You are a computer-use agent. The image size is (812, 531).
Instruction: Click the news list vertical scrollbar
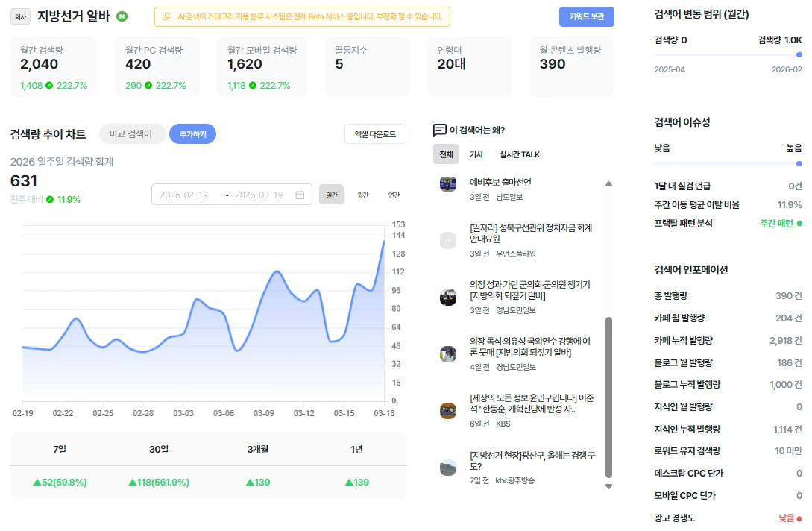click(x=609, y=398)
